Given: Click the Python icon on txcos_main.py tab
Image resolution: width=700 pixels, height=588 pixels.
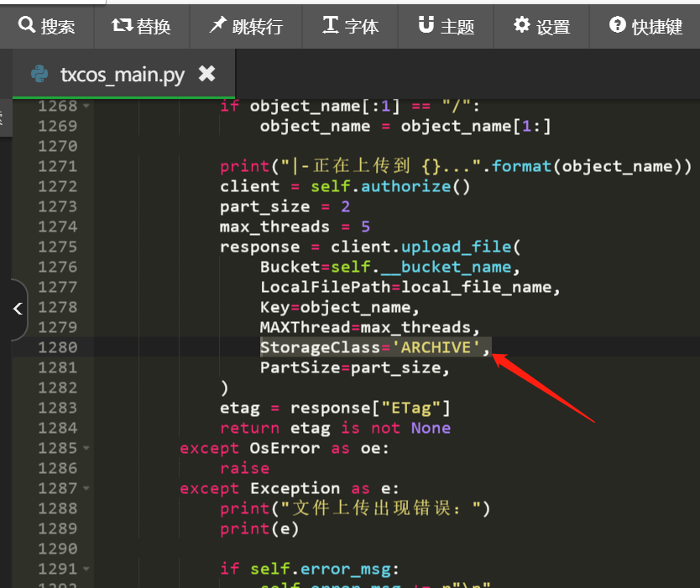Looking at the screenshot, I should click(x=39, y=74).
